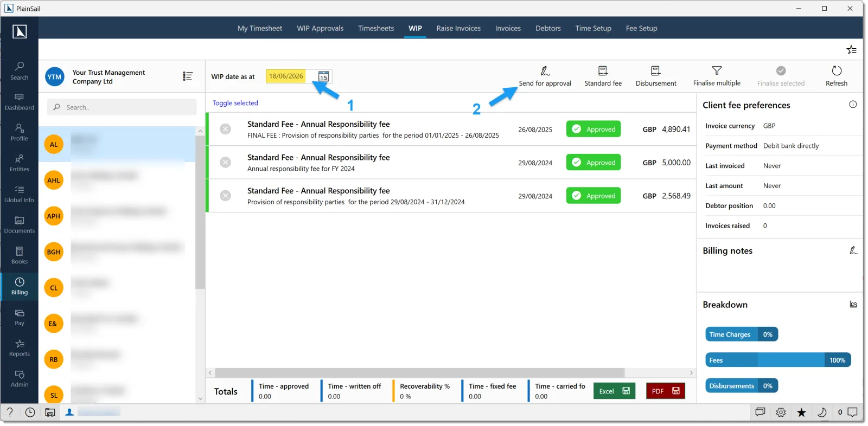Viewport: 868px width, 426px height.
Task: Click the Disbursements 0% bar
Action: 742,386
